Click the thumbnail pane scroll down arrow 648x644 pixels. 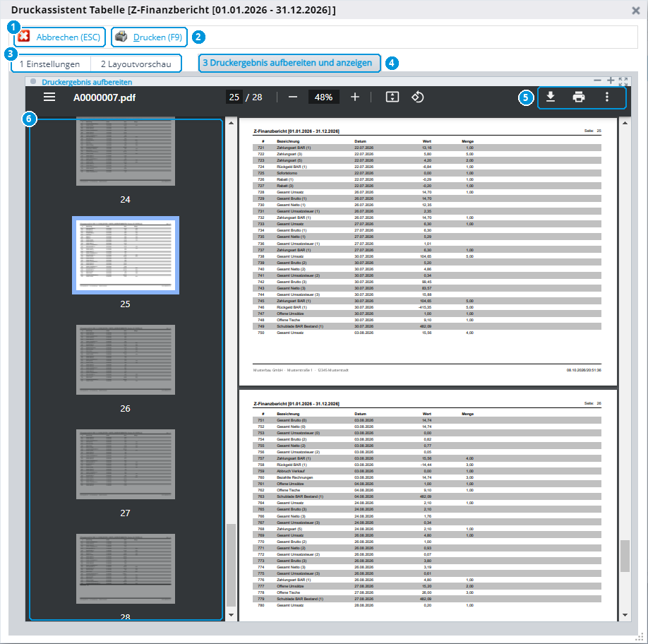tap(231, 615)
